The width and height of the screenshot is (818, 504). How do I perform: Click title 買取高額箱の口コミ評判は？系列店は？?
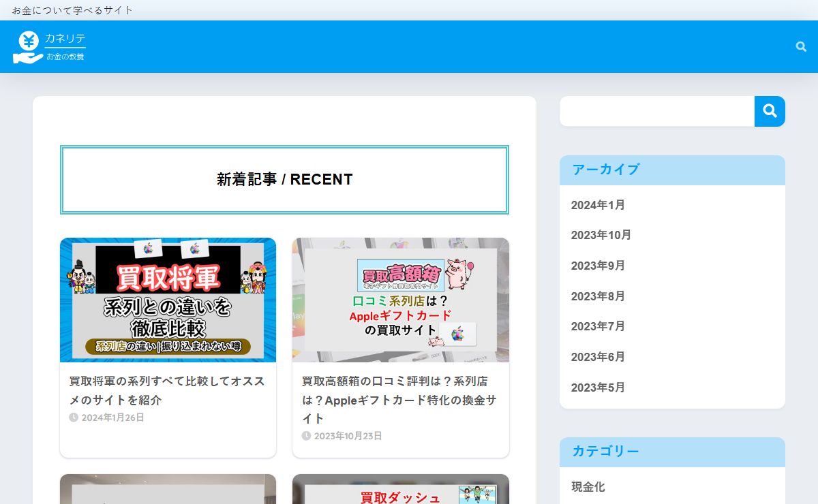point(399,400)
